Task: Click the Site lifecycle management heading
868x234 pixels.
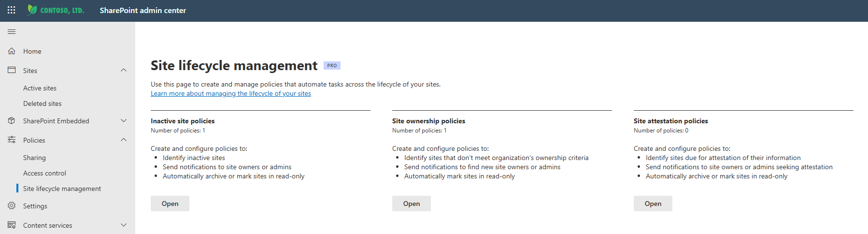Action: pos(234,65)
